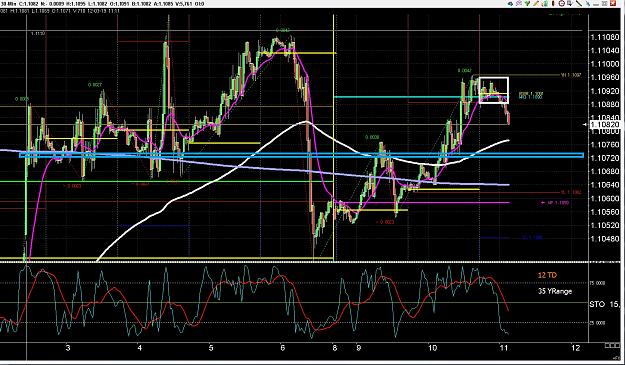Click the date label 12 on time axis
This screenshot has width=625, height=365.
click(575, 348)
